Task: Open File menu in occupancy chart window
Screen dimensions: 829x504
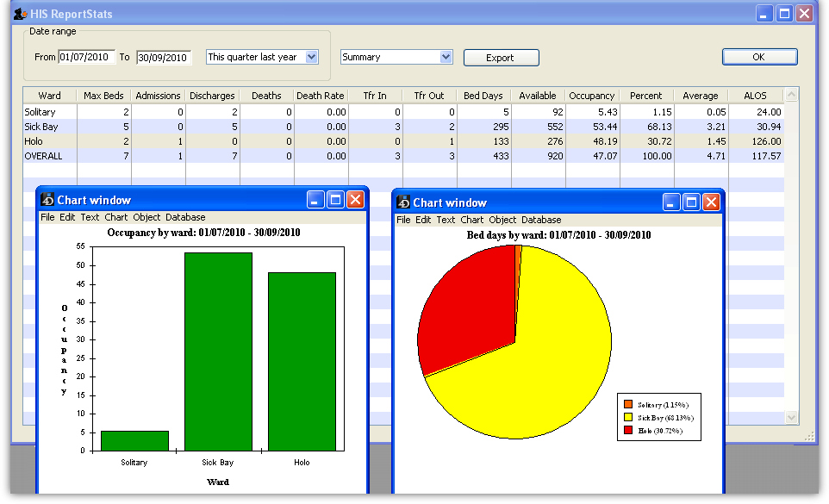Action: coord(47,217)
